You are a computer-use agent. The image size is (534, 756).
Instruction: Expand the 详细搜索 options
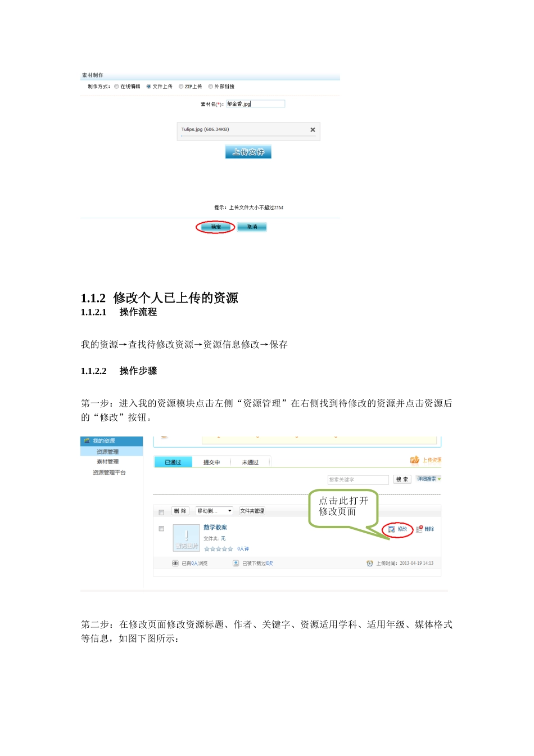point(428,479)
